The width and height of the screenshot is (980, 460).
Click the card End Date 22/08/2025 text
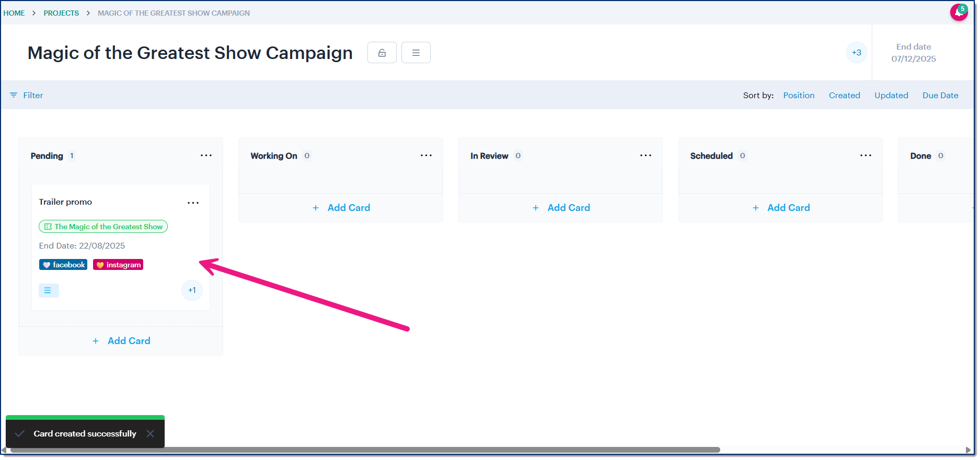82,246
